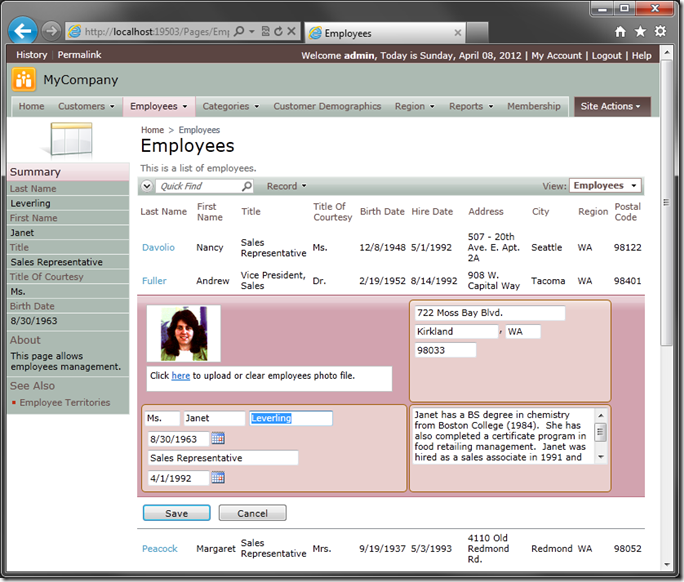Click the refresh icon in address bar
This screenshot has height=582, width=684.
(x=278, y=31)
